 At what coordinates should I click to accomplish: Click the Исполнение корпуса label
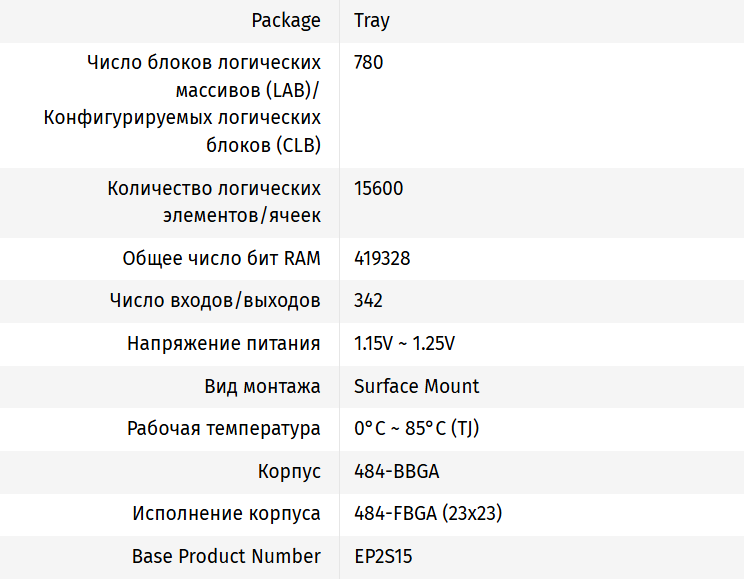pos(226,514)
